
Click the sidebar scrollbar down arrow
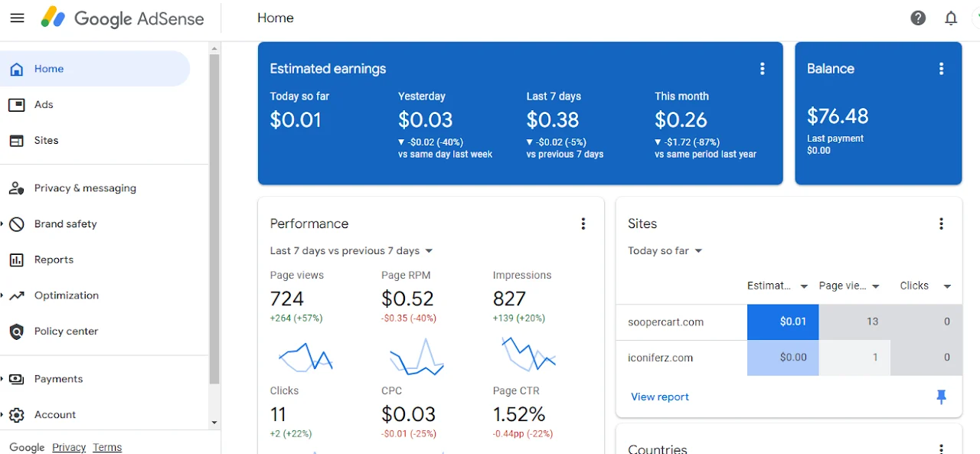coord(214,422)
